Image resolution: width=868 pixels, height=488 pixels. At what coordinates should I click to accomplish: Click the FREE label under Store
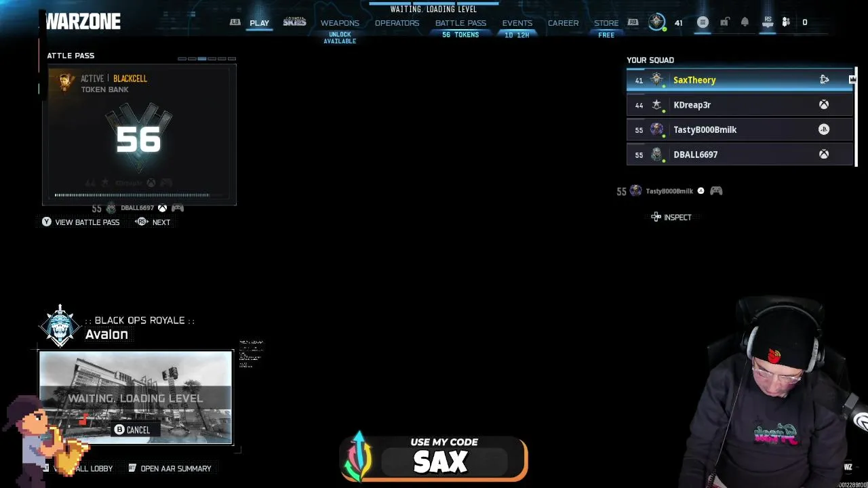[x=606, y=35]
